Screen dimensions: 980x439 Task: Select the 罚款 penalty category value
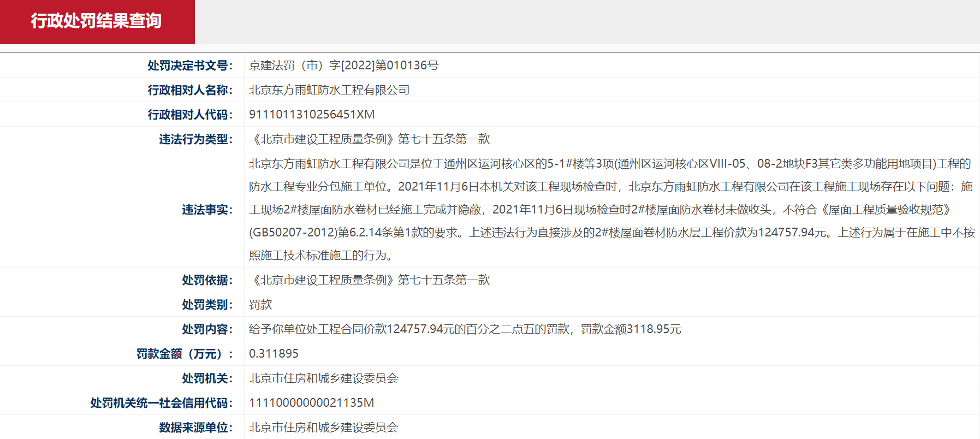pos(260,305)
